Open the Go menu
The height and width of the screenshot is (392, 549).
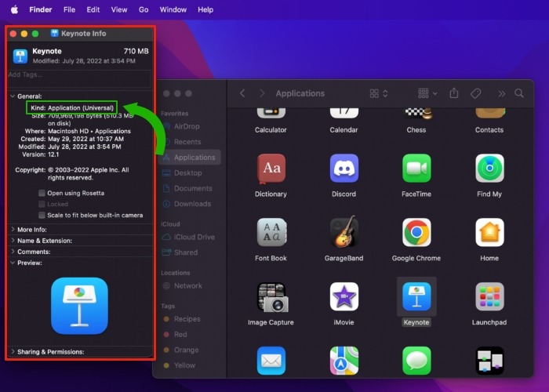(x=144, y=9)
